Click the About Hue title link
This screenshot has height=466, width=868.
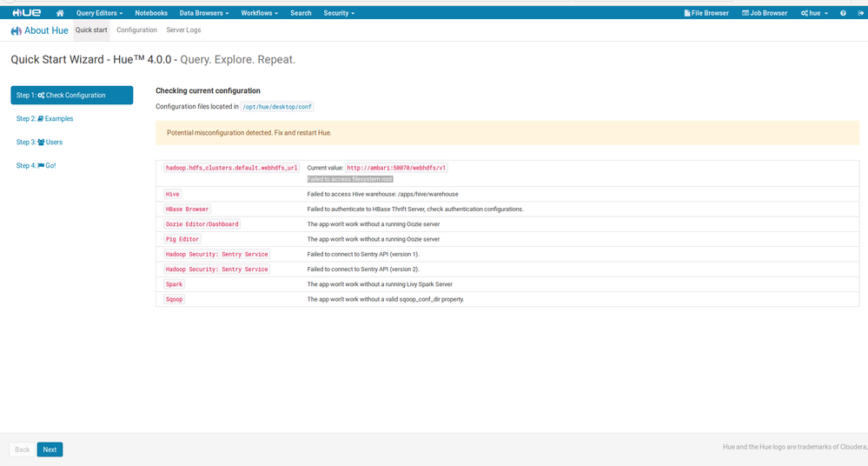pyautogui.click(x=39, y=30)
